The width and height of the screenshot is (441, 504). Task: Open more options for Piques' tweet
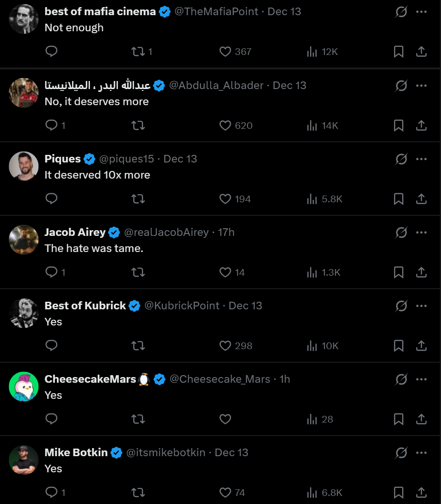click(x=422, y=159)
